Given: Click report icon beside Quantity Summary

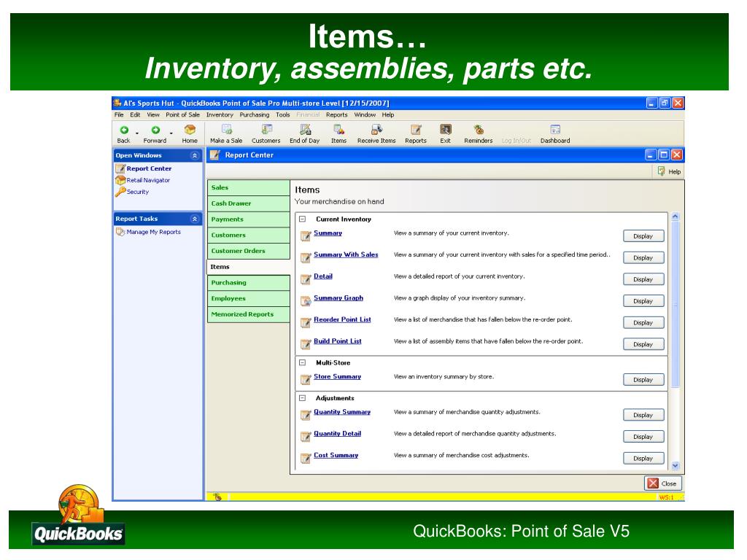Looking at the screenshot, I should coord(306,415).
